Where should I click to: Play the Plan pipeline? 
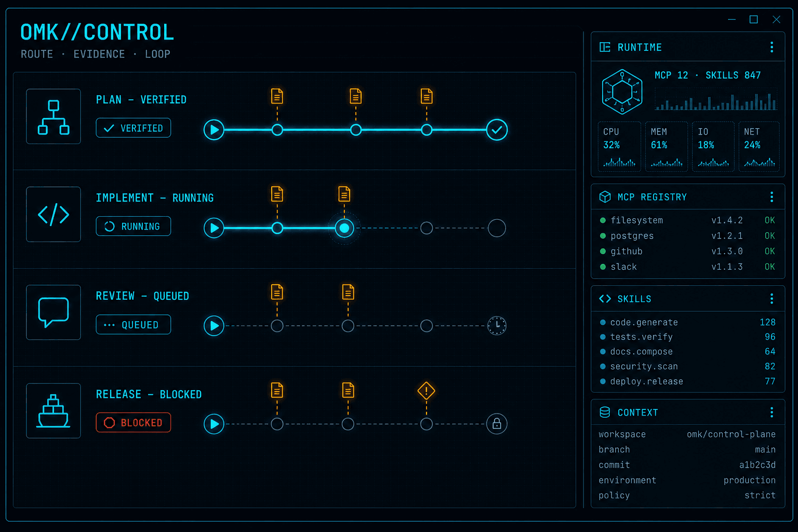(214, 130)
